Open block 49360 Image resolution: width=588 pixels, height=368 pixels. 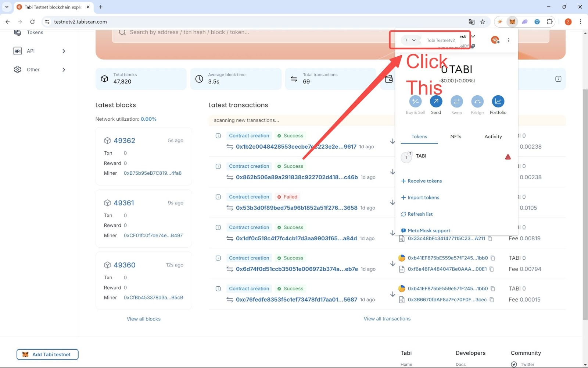click(x=125, y=265)
